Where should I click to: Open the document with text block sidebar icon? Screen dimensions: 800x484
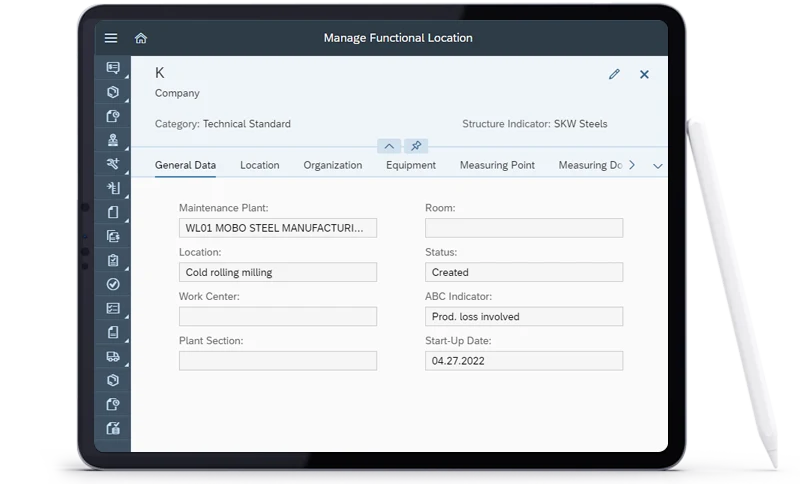click(113, 332)
